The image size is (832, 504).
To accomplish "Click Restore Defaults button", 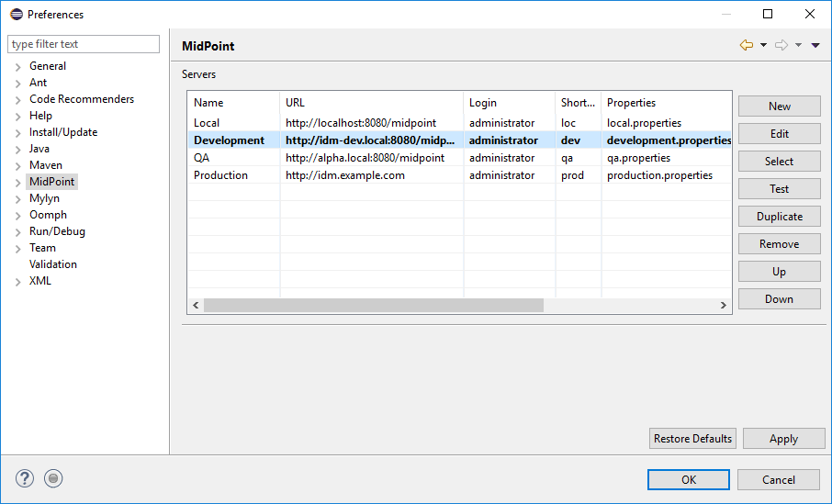I will pos(693,439).
